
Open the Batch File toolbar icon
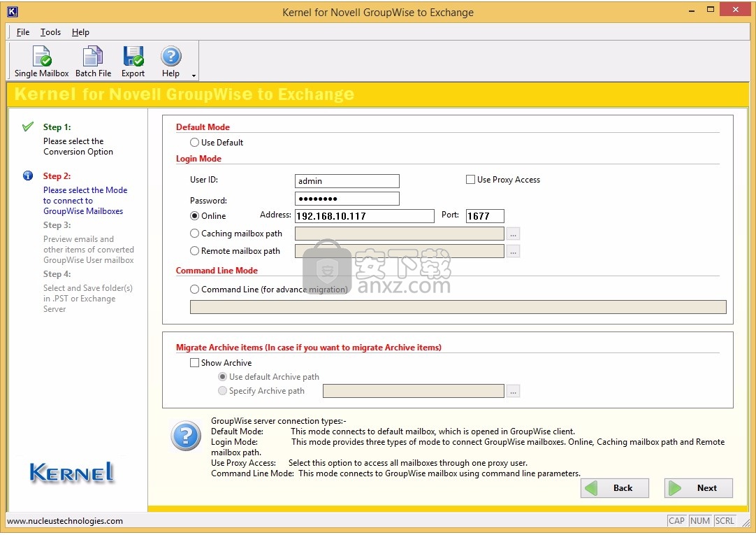tap(93, 62)
